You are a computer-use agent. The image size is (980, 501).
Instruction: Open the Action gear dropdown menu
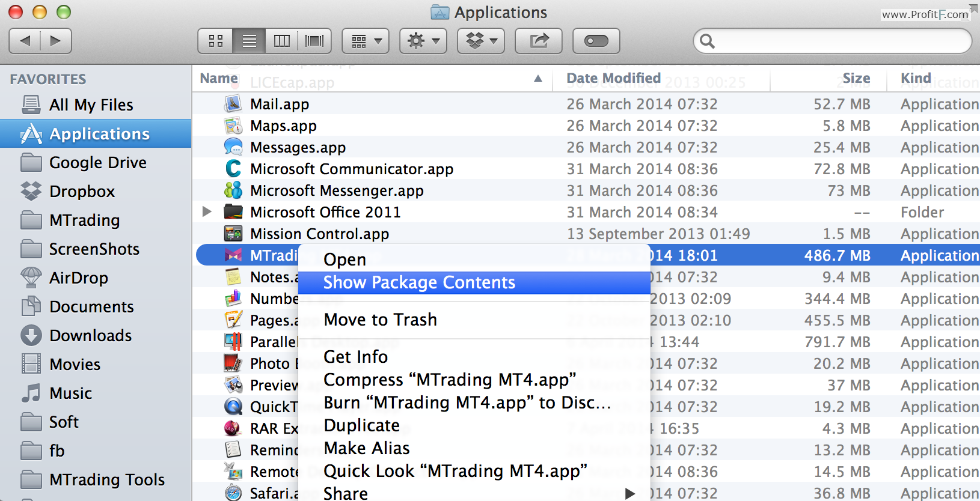(x=423, y=41)
